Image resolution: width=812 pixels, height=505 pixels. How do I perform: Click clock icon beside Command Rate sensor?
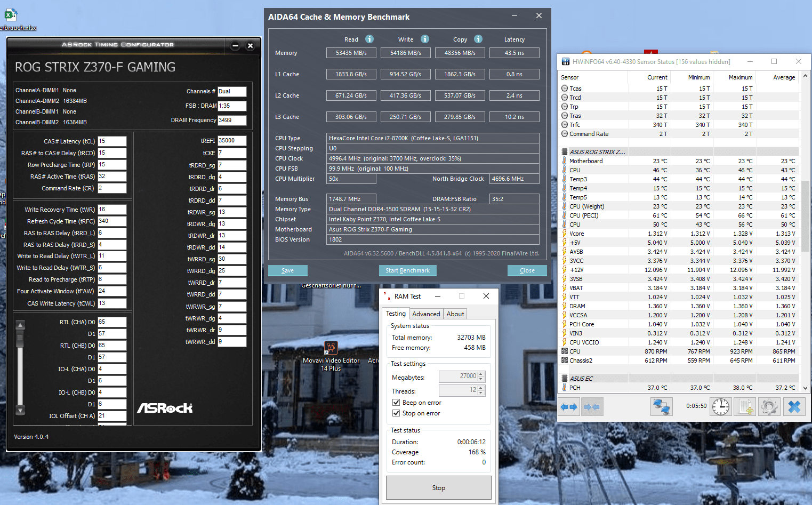coord(565,134)
